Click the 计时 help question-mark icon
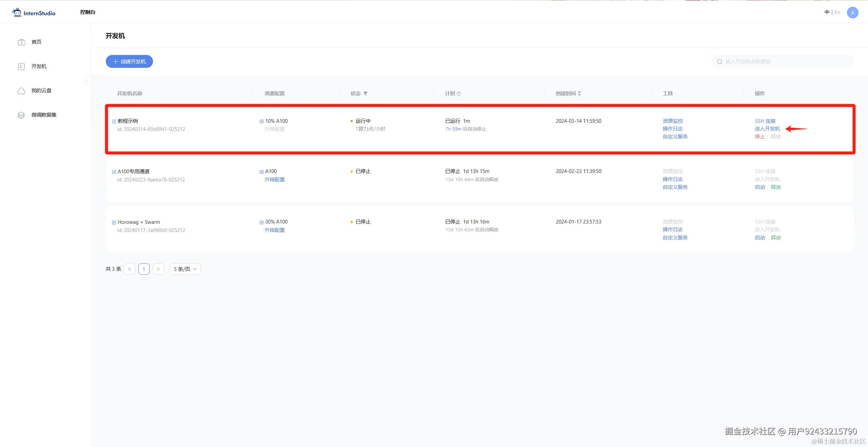 pyautogui.click(x=459, y=94)
